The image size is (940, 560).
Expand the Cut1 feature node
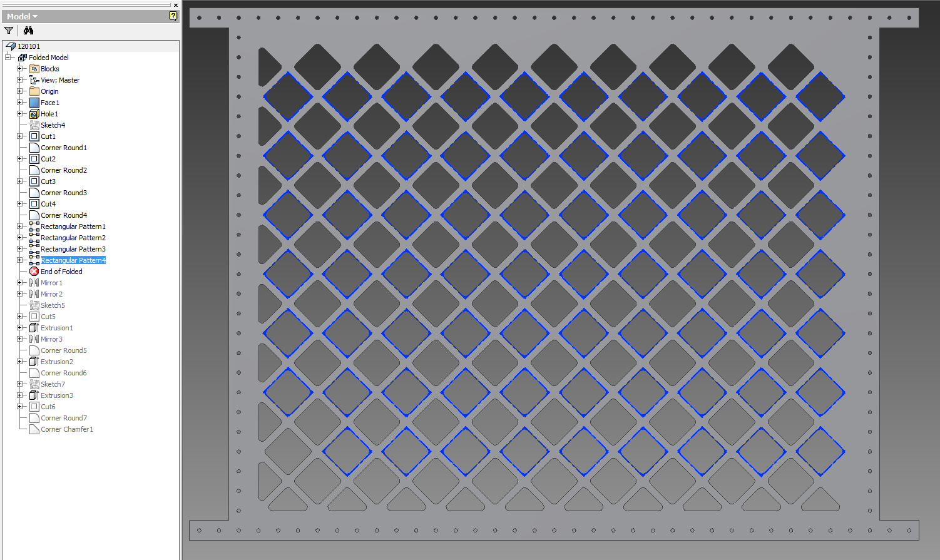coord(20,136)
